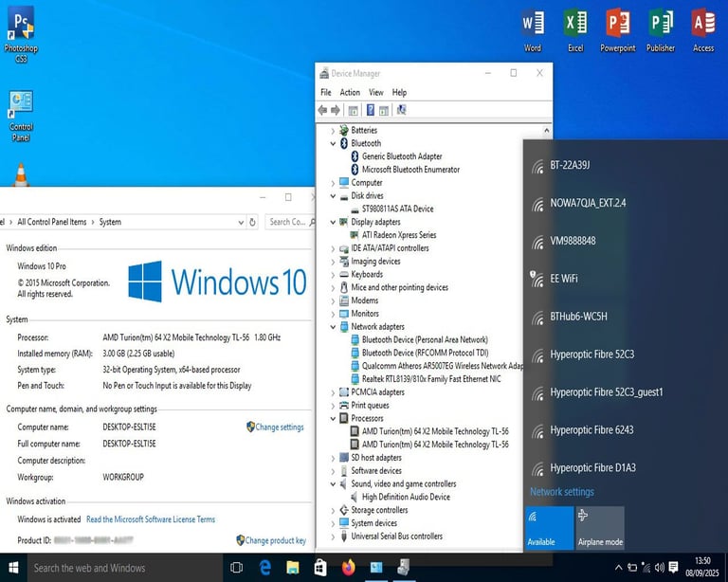
Task: Collapse the Network adapters node
Action: [333, 327]
